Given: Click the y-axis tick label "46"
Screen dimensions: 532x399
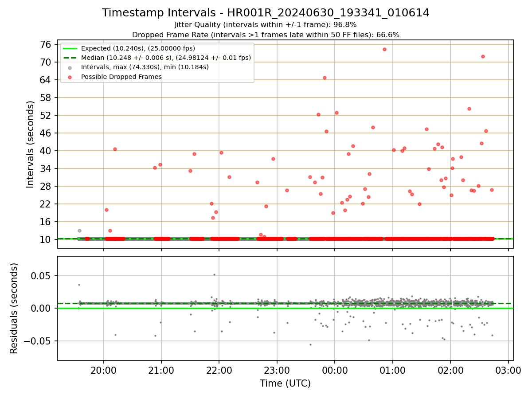Looking at the screenshot, I should (45, 133).
